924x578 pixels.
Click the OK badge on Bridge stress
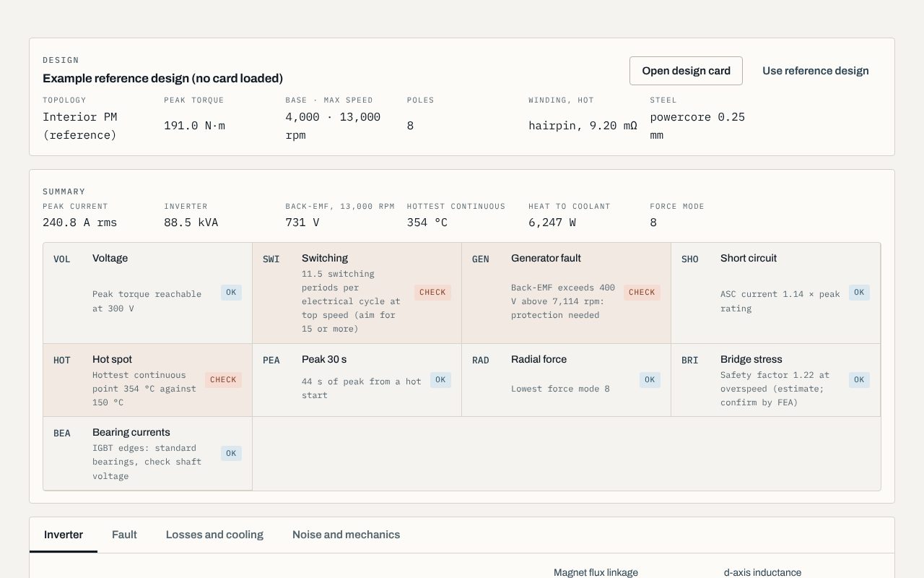[859, 380]
